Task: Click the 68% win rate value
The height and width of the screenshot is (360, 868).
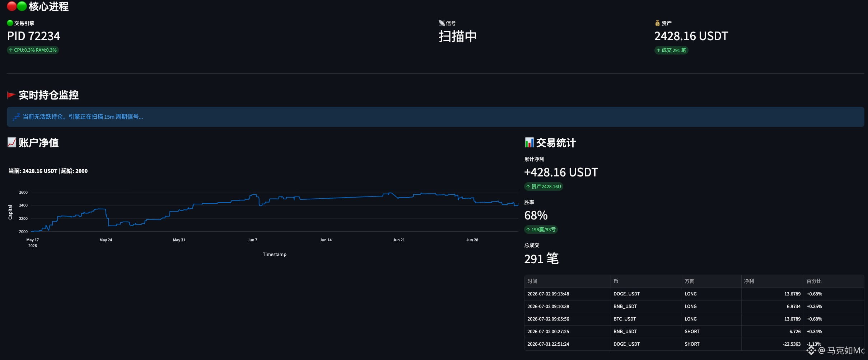Action: (x=536, y=215)
